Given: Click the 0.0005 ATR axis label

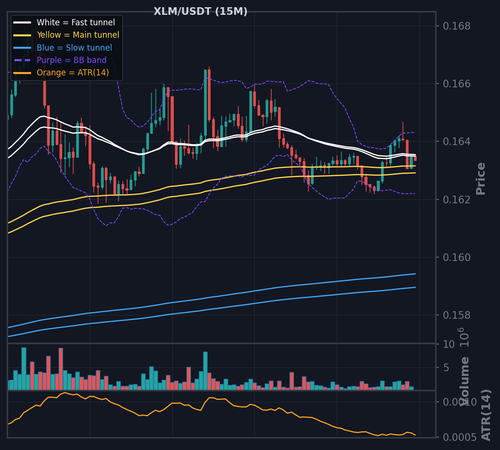Looking at the screenshot, I should pos(460,437).
